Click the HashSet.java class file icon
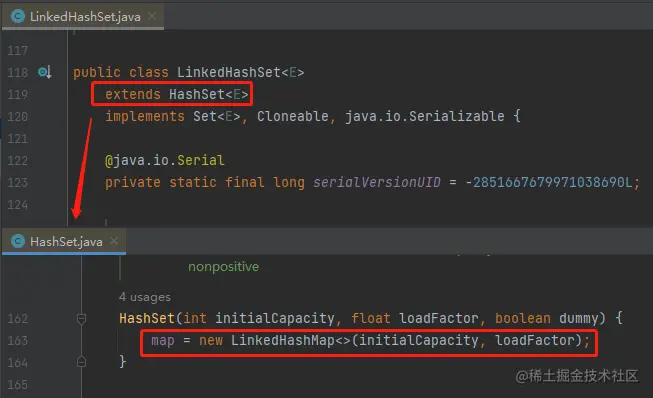Screen dimensions: 653x398 tap(18, 241)
